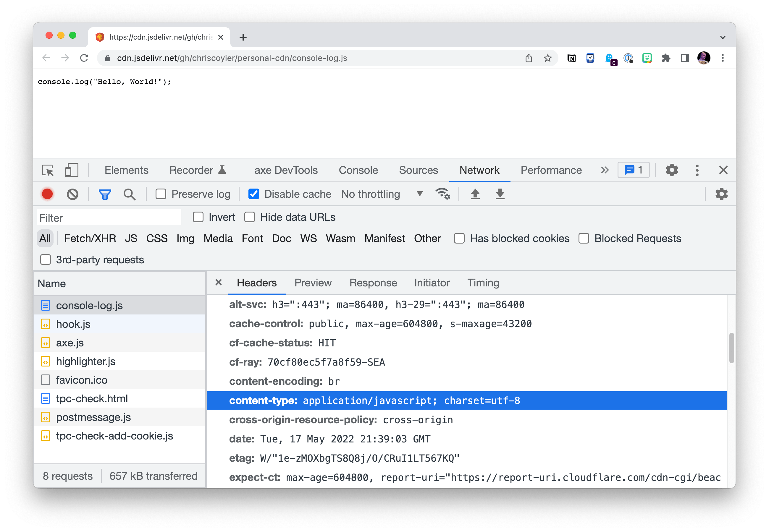
Task: Open the tab search dropdown arrow
Action: pos(723,37)
